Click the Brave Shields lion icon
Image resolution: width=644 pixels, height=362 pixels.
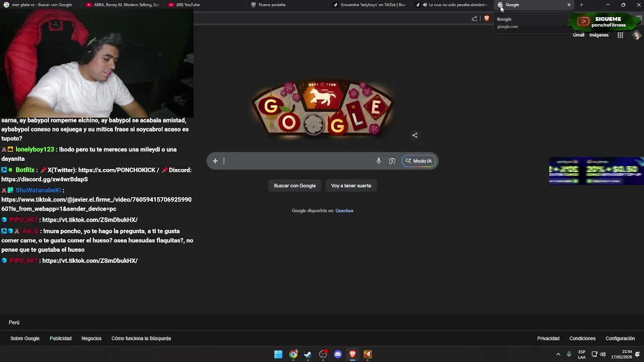[487, 19]
